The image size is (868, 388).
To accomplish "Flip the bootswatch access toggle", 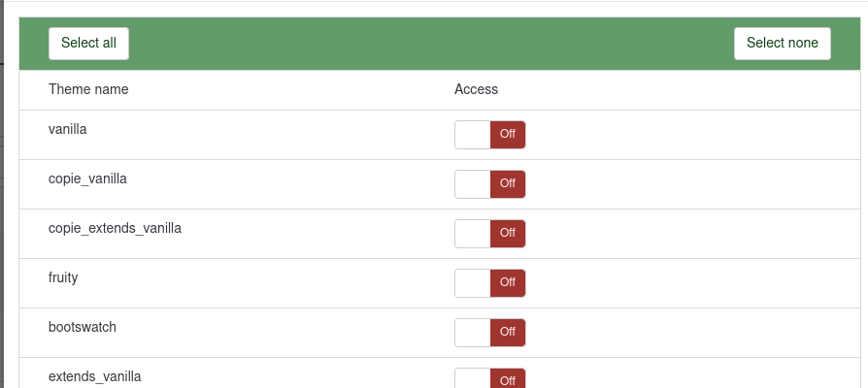I will [489, 333].
